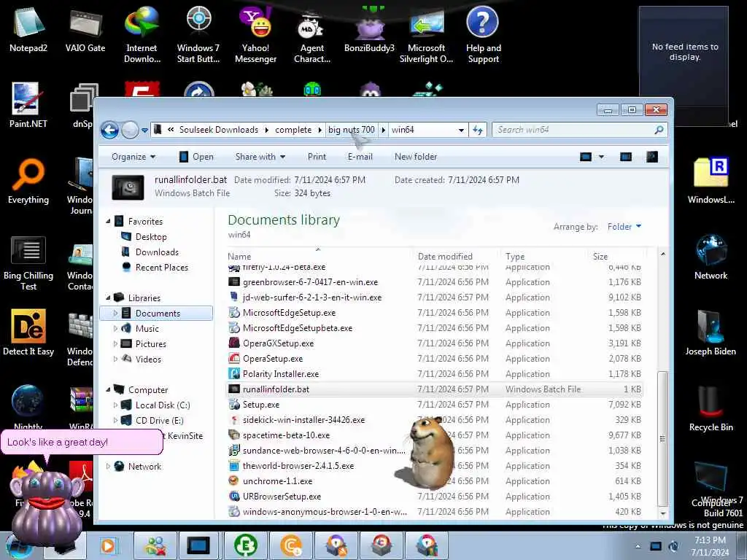Image resolution: width=747 pixels, height=560 pixels.
Task: Show hidden tray icons arrow
Action: click(x=638, y=547)
